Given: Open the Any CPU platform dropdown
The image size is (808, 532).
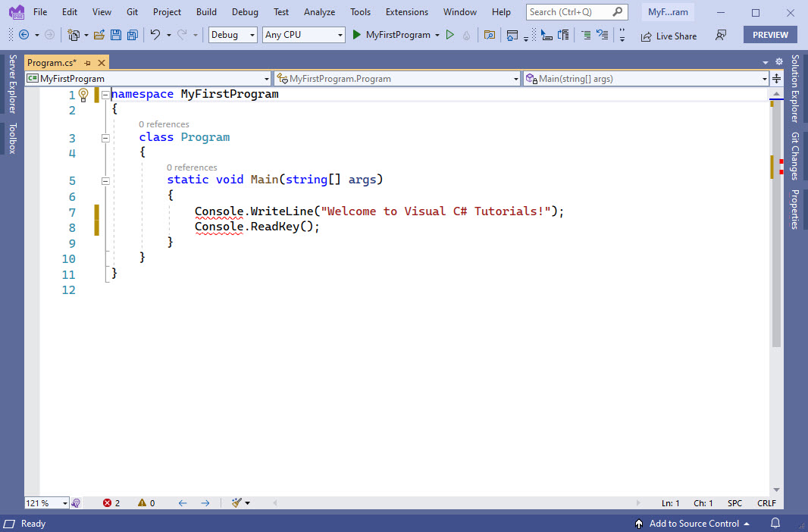Looking at the screenshot, I should 303,35.
